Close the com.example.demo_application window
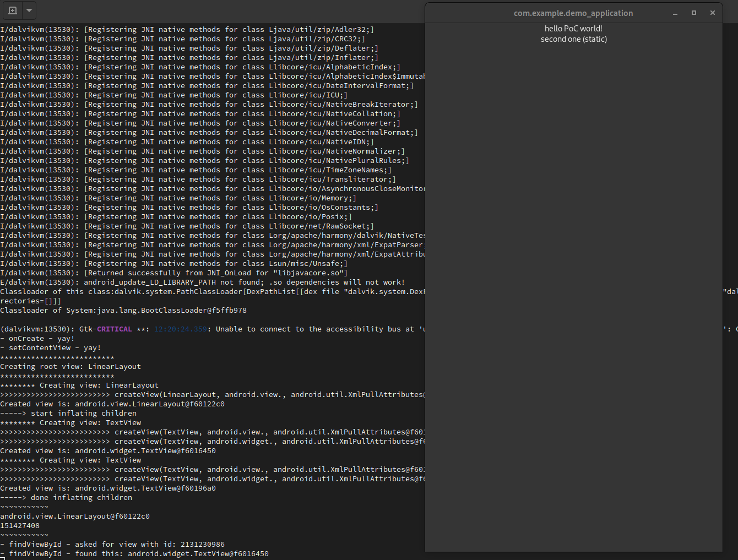This screenshot has height=560, width=738. [713, 13]
